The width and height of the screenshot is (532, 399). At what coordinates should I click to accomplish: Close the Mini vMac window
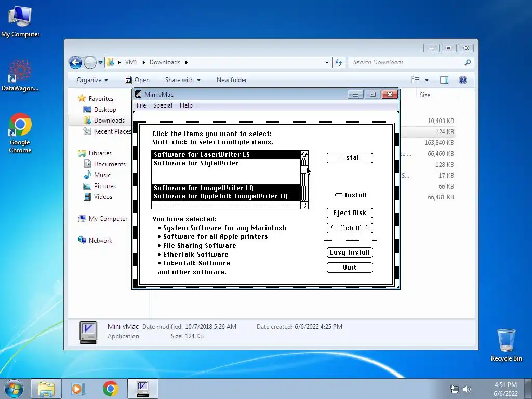390,95
